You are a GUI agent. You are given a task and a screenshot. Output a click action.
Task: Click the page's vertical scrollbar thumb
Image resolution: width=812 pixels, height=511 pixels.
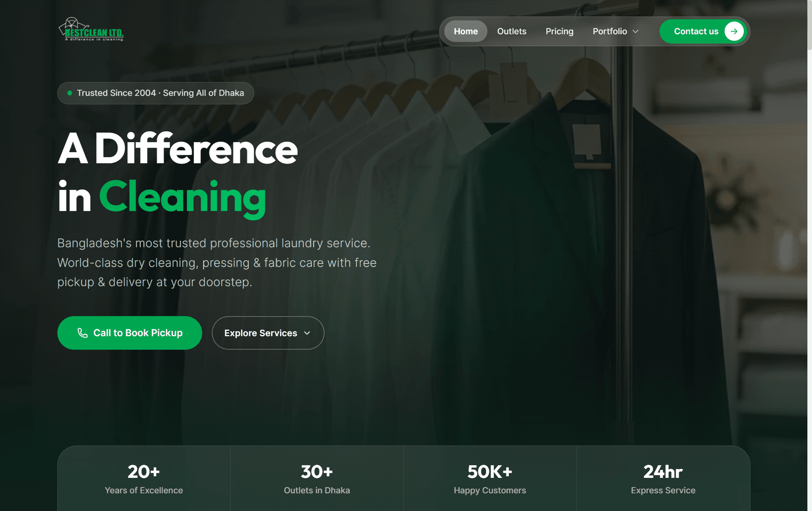coord(809,25)
